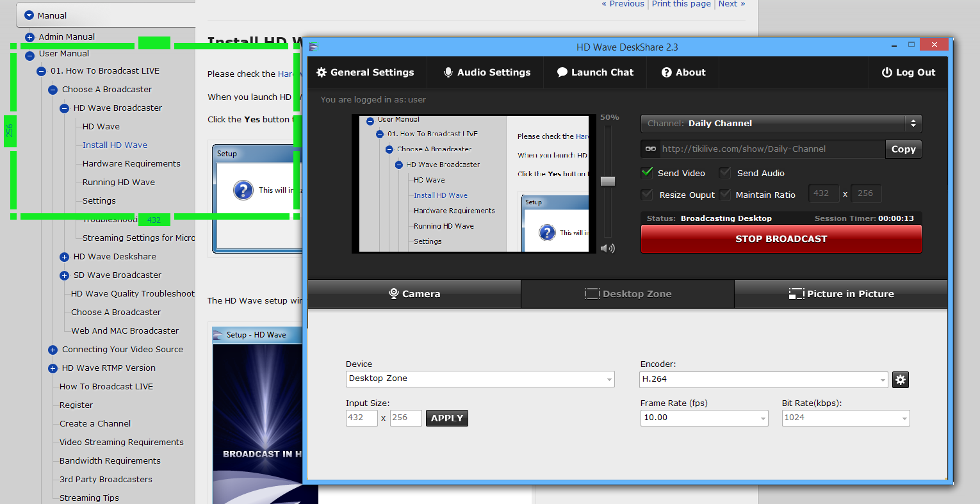Viewport: 980px width, 504px height.
Task: Open the Frame Rate dropdown
Action: click(704, 418)
